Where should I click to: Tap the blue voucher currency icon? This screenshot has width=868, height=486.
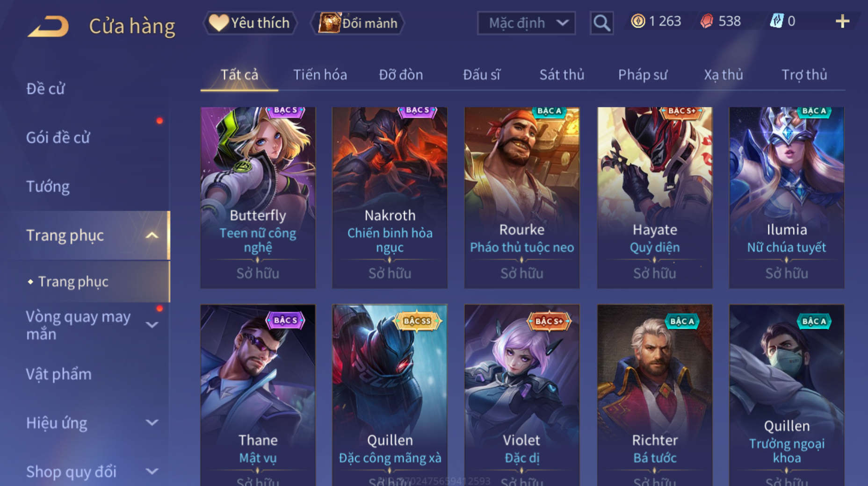pos(776,21)
